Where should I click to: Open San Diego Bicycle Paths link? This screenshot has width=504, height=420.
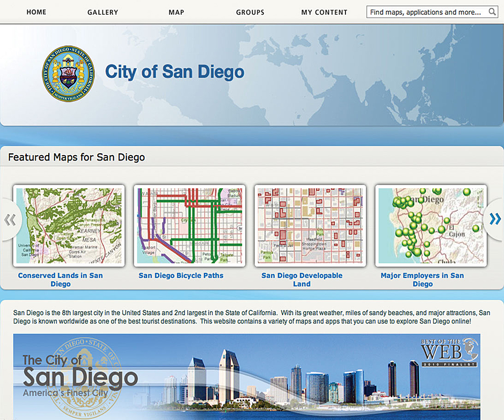pos(181,276)
